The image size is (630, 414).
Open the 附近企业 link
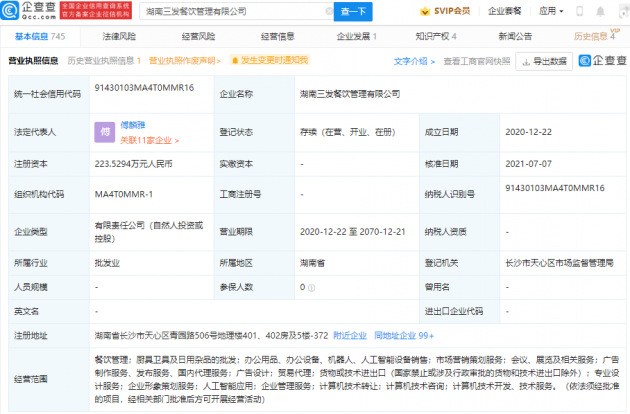pos(350,334)
